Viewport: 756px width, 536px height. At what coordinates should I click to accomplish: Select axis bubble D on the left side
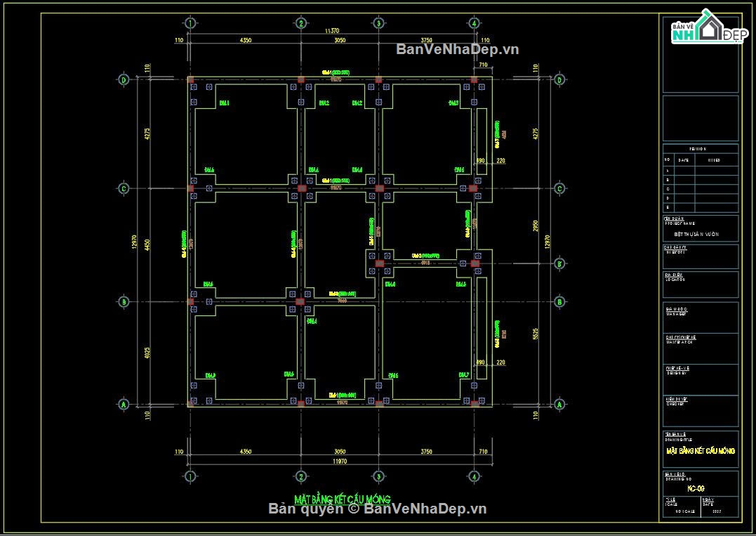[x=124, y=79]
